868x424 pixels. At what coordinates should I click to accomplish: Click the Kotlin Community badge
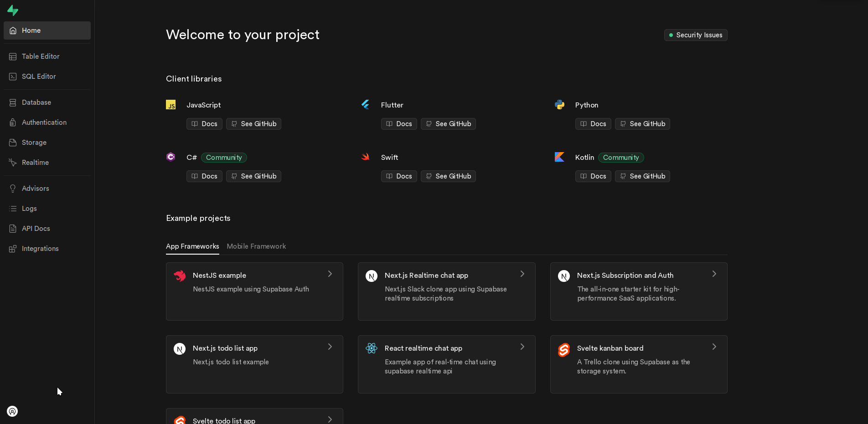(x=621, y=157)
